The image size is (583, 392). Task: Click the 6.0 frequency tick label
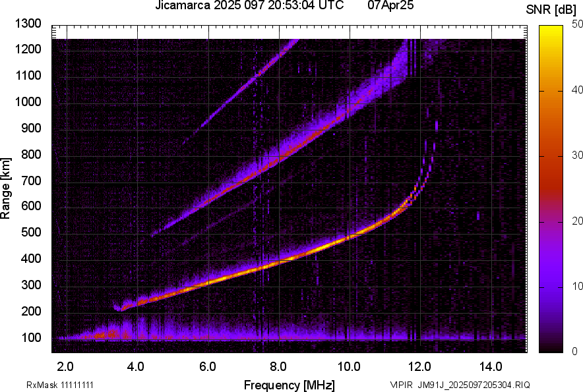coord(208,366)
